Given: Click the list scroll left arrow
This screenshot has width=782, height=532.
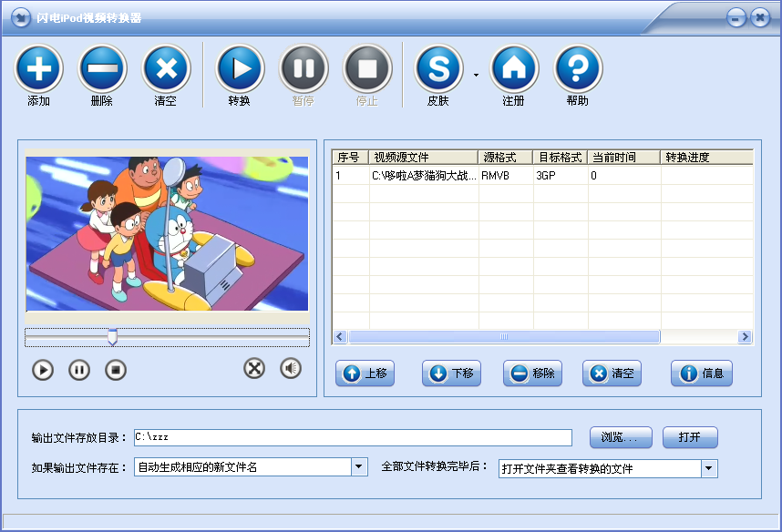Looking at the screenshot, I should 340,336.
